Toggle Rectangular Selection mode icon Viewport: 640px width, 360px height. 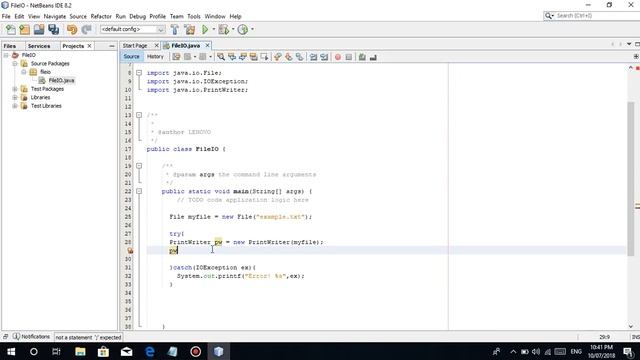pyautogui.click(x=264, y=57)
